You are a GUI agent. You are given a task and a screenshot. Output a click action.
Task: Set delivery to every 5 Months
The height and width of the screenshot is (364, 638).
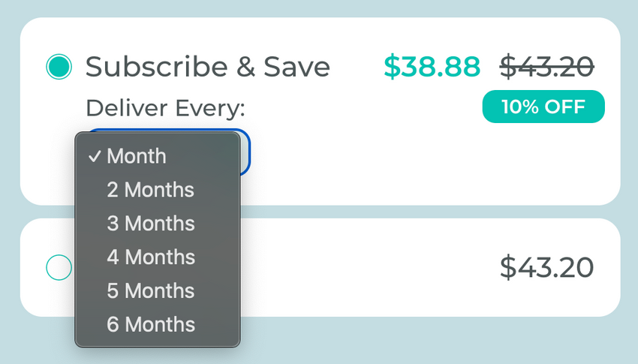[150, 291]
